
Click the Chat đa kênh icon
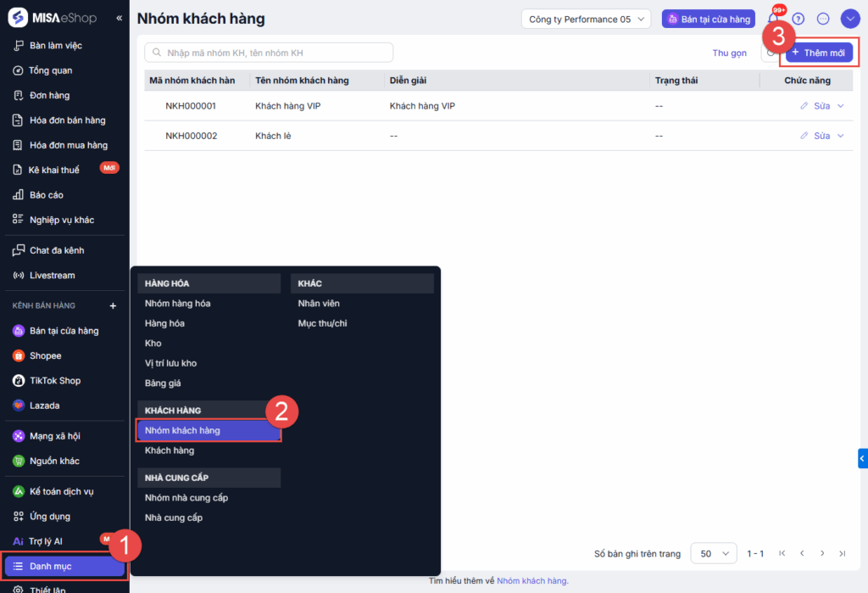click(x=19, y=250)
